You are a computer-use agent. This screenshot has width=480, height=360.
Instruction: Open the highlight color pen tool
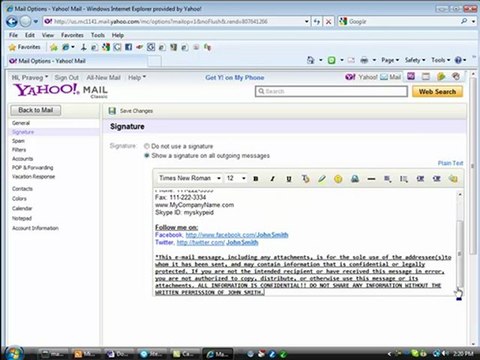tap(322, 179)
